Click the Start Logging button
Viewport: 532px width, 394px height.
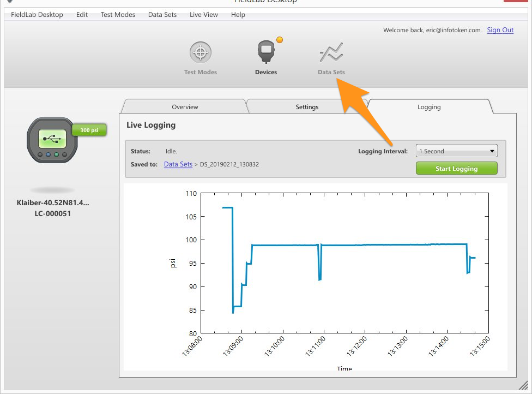pyautogui.click(x=456, y=169)
